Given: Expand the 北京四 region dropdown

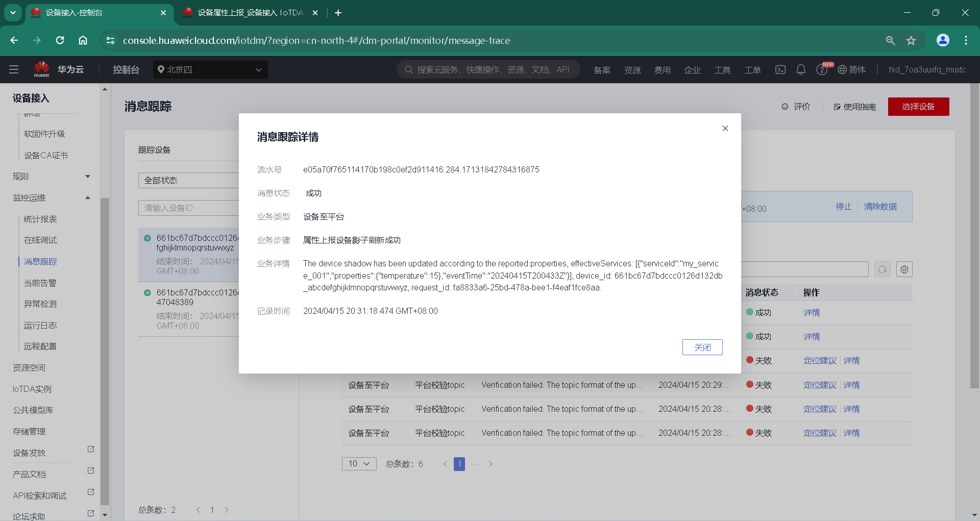Looking at the screenshot, I should pyautogui.click(x=210, y=69).
